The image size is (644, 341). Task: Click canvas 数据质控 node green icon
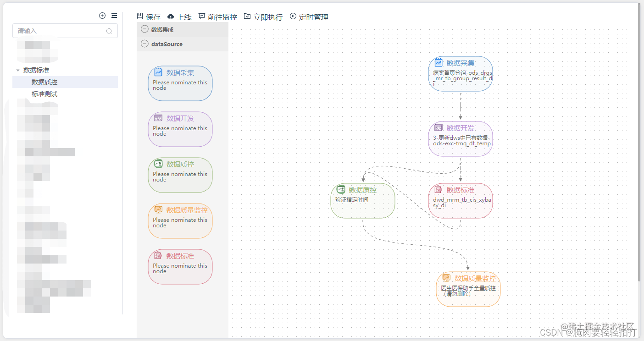coord(341,189)
